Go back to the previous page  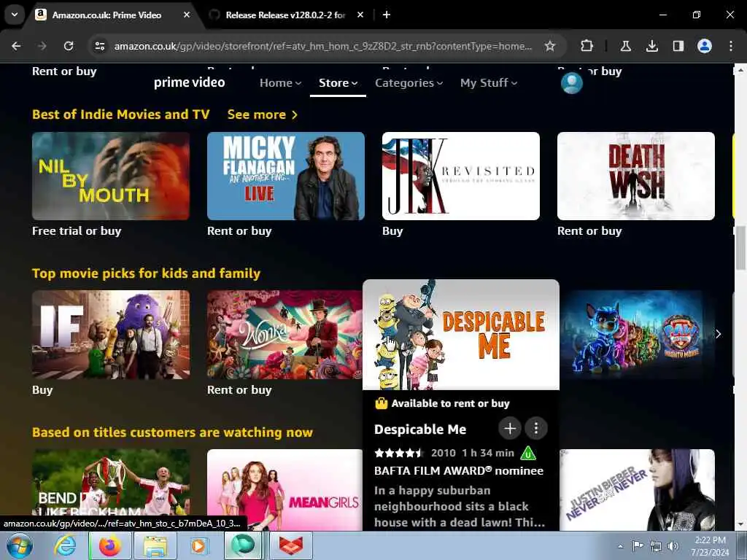16,46
